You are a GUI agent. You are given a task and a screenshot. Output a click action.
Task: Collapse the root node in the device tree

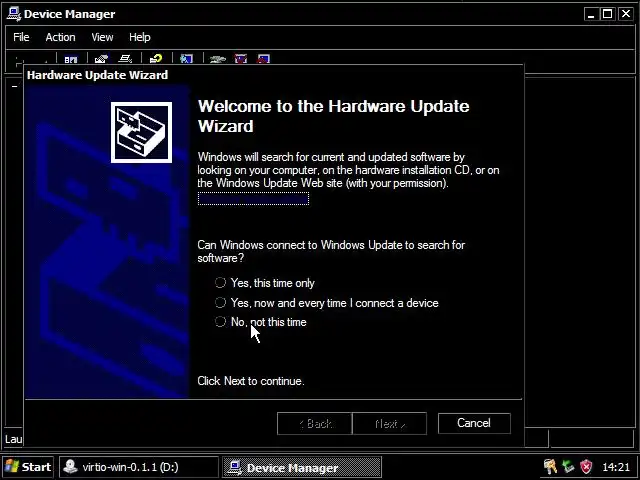(x=15, y=87)
